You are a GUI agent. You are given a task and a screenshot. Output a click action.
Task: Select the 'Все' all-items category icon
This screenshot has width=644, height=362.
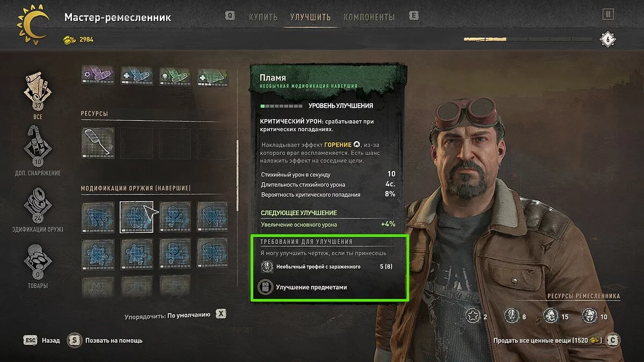coord(38,90)
